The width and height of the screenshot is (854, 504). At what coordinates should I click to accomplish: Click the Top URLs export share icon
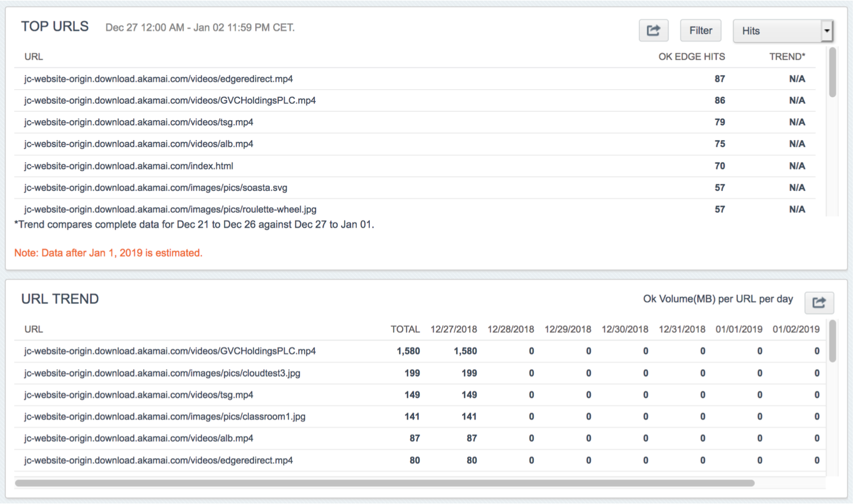point(653,31)
